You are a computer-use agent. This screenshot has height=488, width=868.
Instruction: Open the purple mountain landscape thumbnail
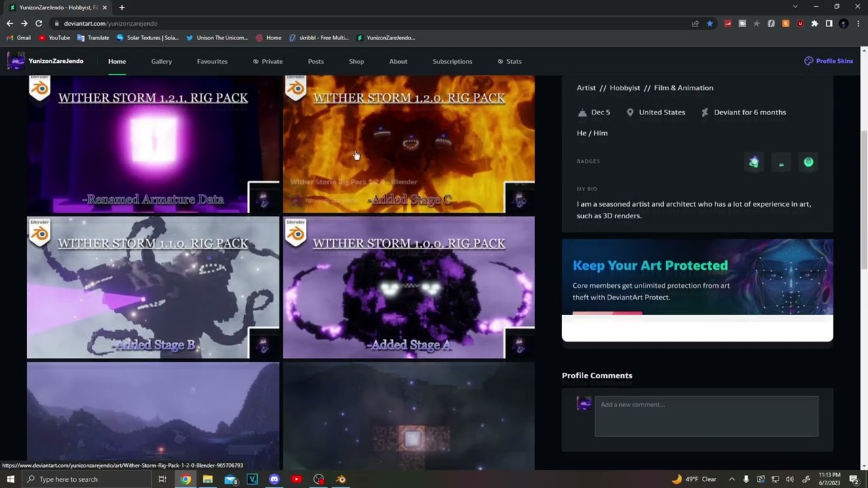tap(153, 415)
